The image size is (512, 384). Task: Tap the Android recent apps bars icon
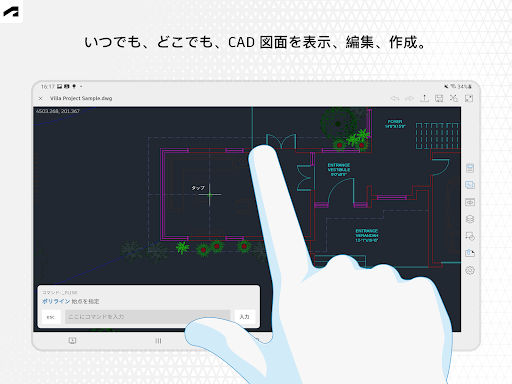[x=158, y=341]
